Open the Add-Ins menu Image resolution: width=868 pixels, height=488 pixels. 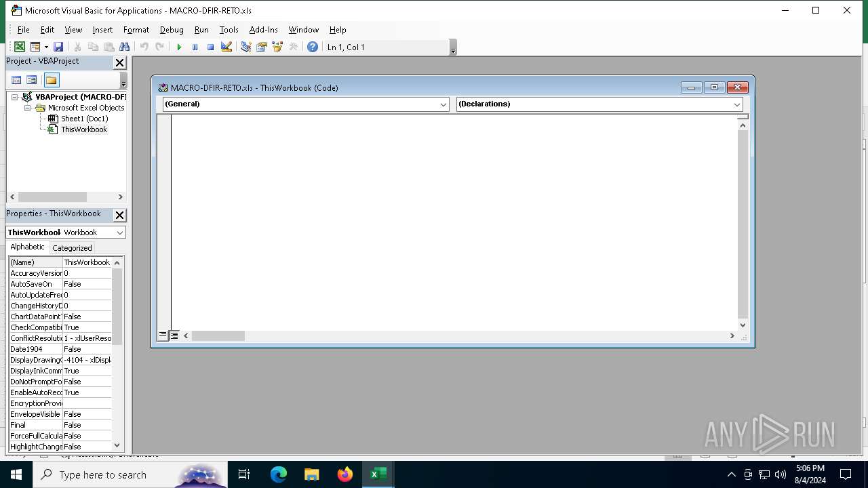pyautogui.click(x=263, y=30)
